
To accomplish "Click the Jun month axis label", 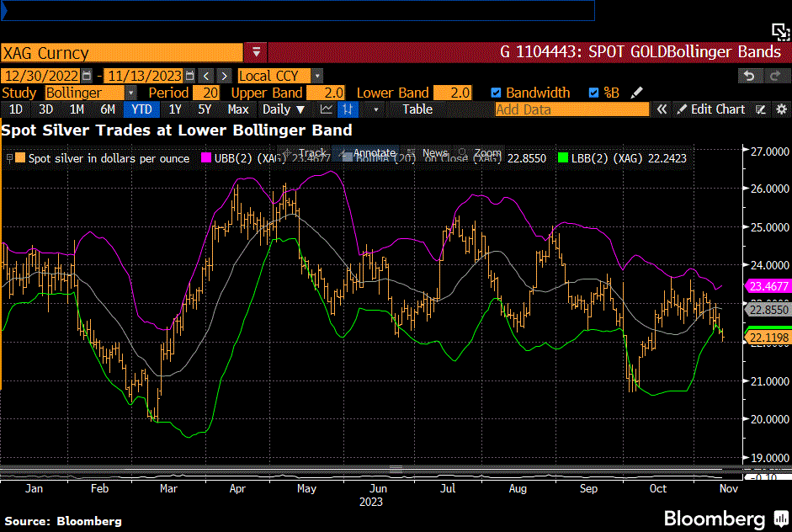I will pos(378,488).
